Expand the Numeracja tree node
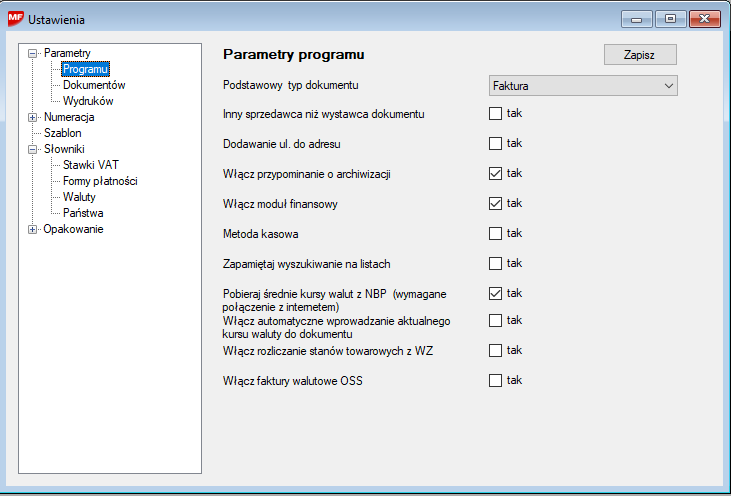 (33, 117)
